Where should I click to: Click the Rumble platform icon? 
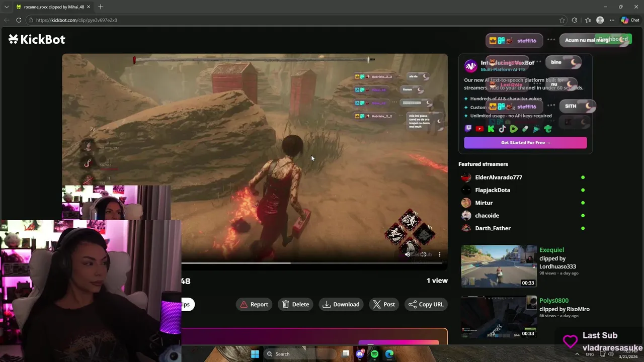tap(514, 129)
